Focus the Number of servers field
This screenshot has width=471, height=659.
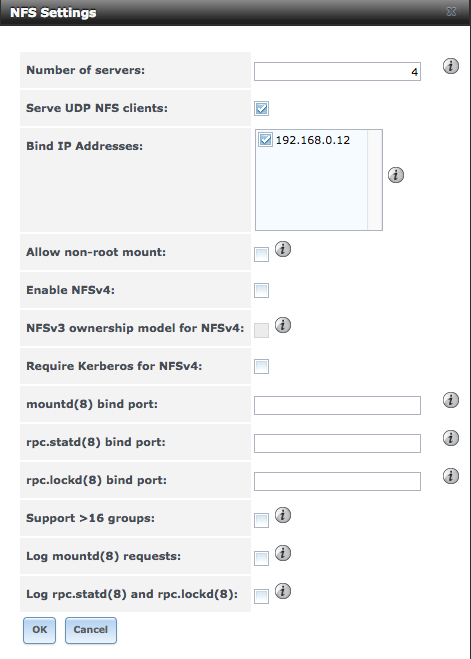pos(337,71)
